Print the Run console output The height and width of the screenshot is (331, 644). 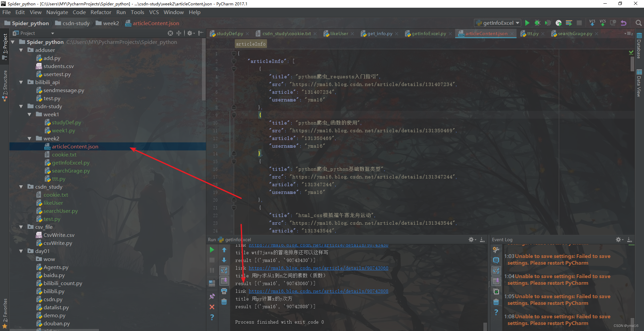tap(224, 291)
